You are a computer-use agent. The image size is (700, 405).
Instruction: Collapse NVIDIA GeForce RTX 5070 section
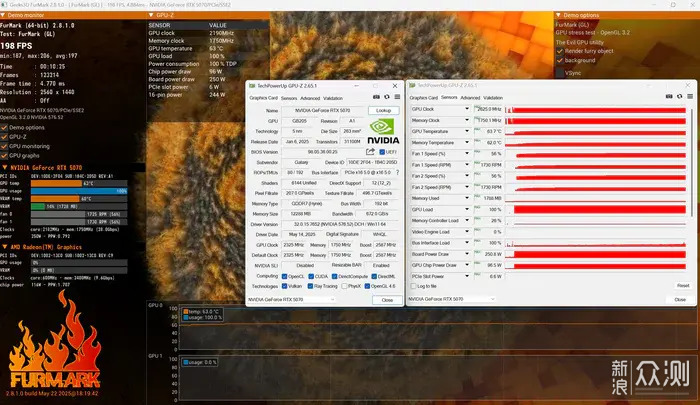click(x=4, y=167)
